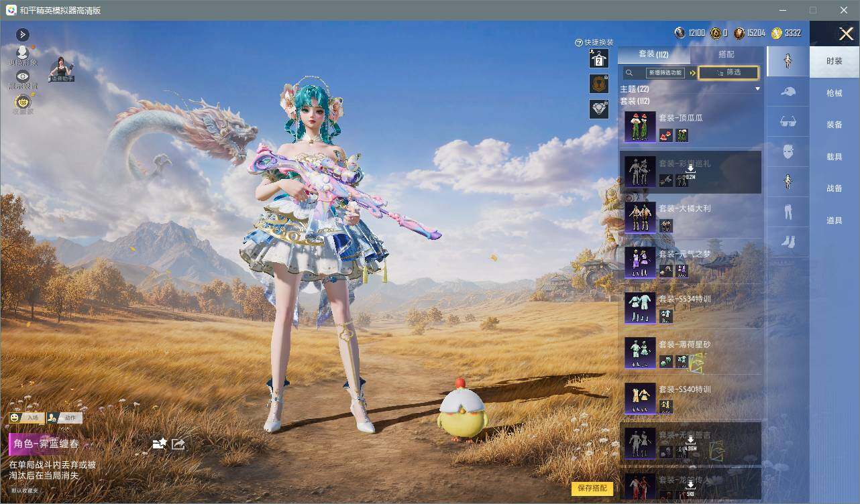Open the 更换形象 avatar icon
Screen dimensions: 860x504
[23, 55]
